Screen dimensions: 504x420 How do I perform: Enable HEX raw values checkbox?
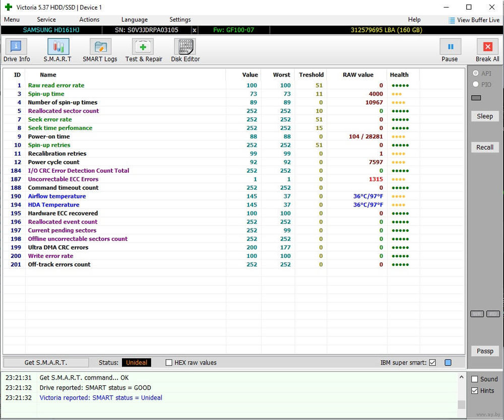pyautogui.click(x=169, y=363)
